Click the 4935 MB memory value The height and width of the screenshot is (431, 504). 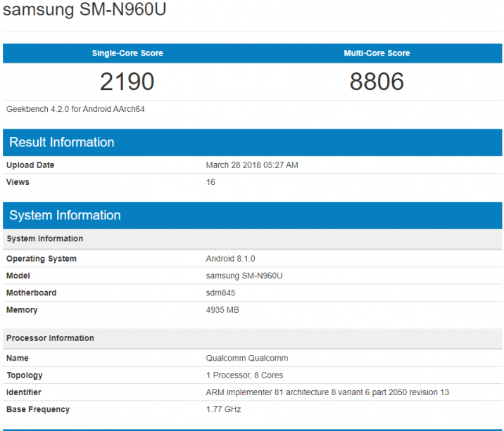pos(222,310)
